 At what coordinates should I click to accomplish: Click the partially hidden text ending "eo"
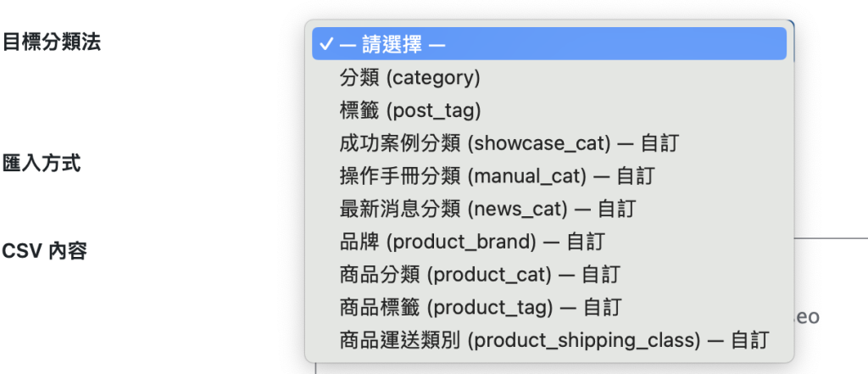808,317
